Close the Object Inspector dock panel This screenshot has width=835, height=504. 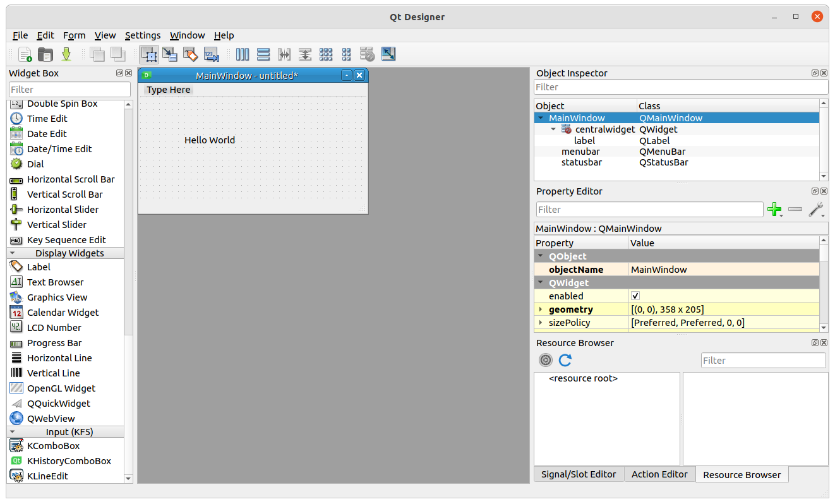click(x=824, y=73)
